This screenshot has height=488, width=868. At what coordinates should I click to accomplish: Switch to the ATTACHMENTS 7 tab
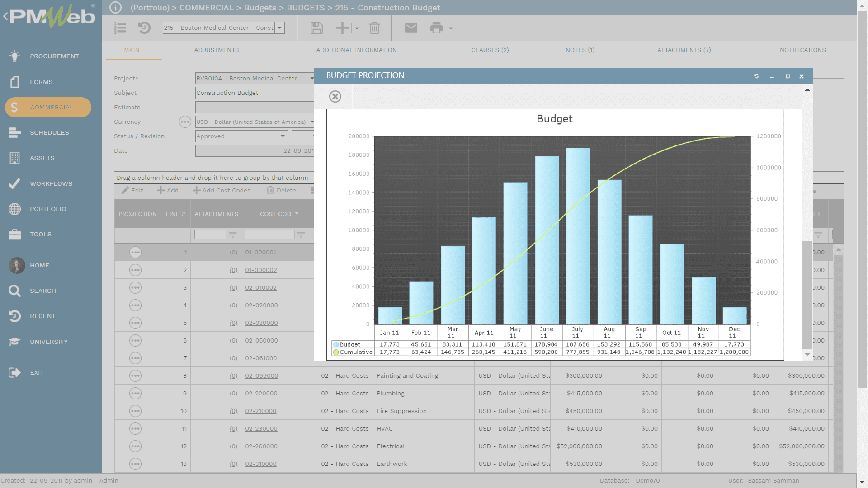(x=684, y=49)
